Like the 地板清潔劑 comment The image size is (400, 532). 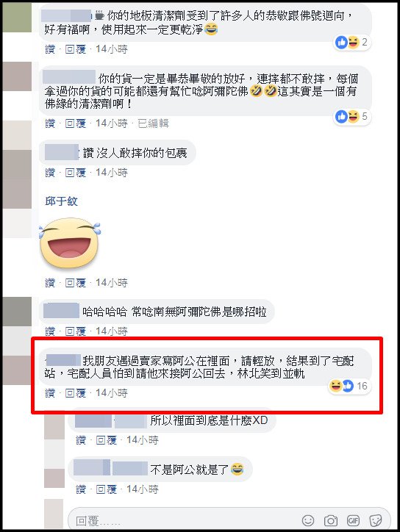[50, 49]
